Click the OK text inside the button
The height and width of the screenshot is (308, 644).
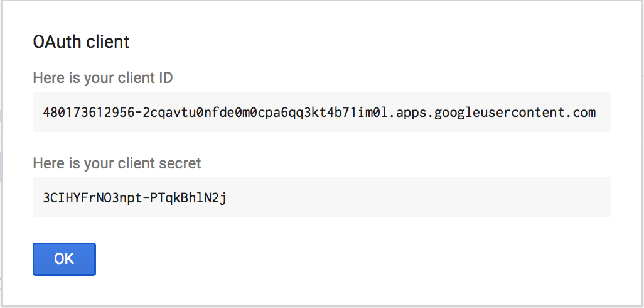click(x=64, y=259)
